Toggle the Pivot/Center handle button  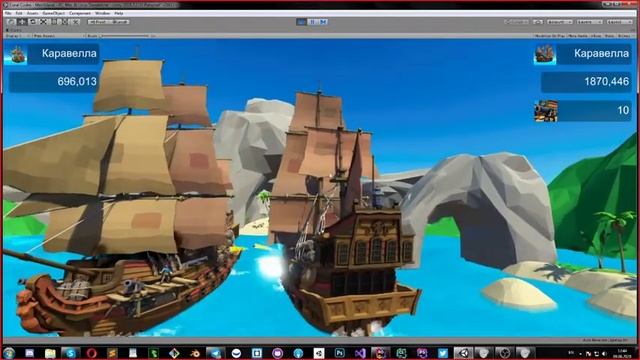tap(98, 22)
